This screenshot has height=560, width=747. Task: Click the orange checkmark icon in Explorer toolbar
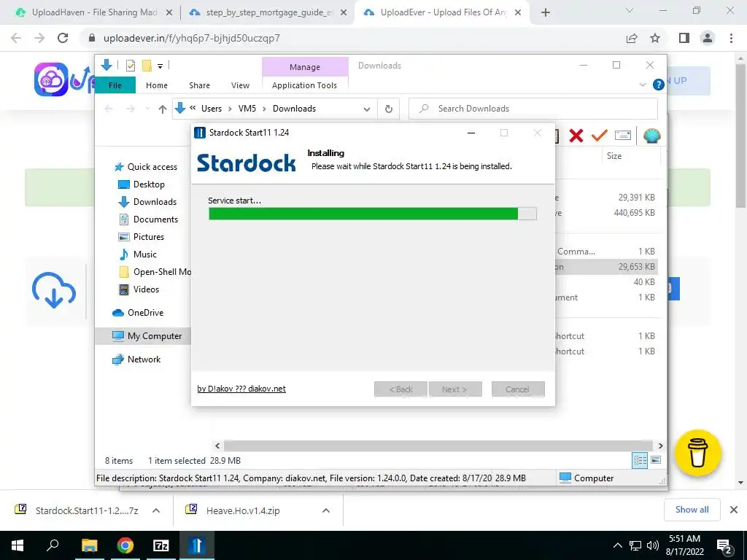click(x=599, y=136)
